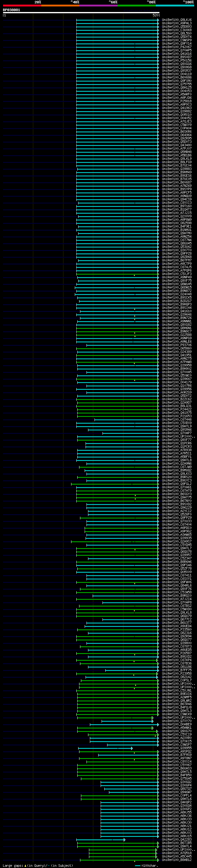This screenshot has width=197, height=868.
Task: Choose hit UniRef100_P24422
Action: tap(177, 410)
